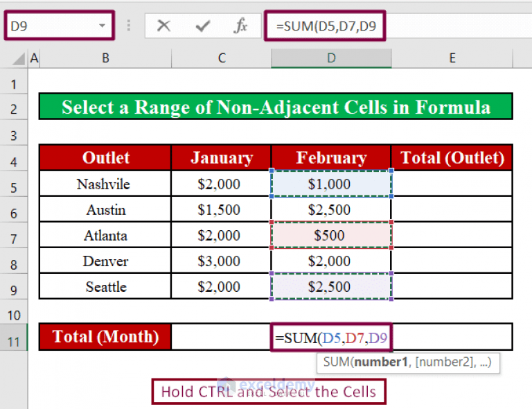Image resolution: width=532 pixels, height=409 pixels.
Task: Confirm formula with the checkmark Enter icon
Action: [x=202, y=26]
